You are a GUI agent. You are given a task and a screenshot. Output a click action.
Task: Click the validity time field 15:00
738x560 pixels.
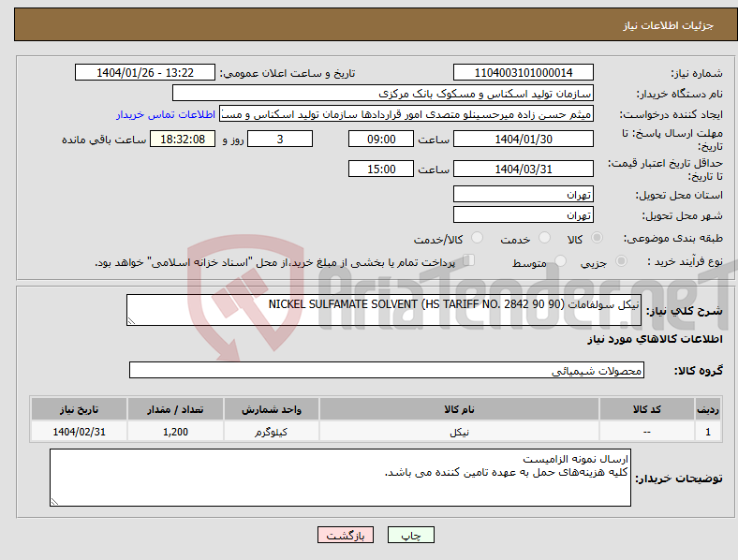[381, 169]
